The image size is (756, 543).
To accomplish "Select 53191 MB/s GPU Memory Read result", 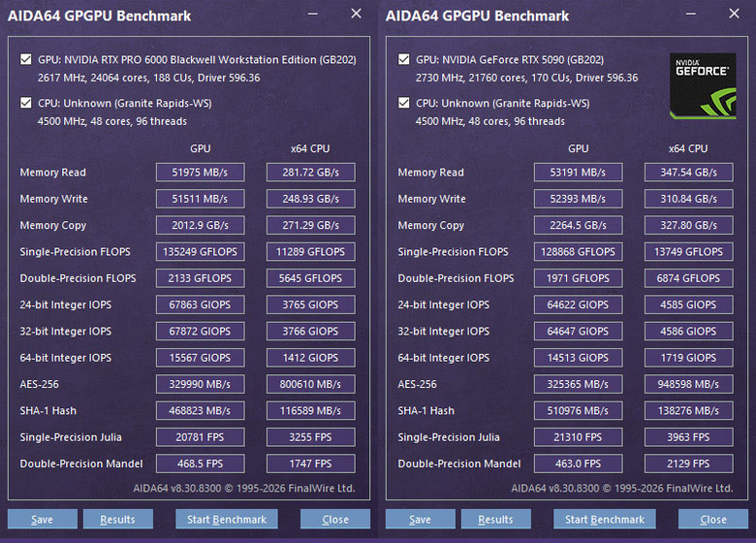I will (578, 173).
